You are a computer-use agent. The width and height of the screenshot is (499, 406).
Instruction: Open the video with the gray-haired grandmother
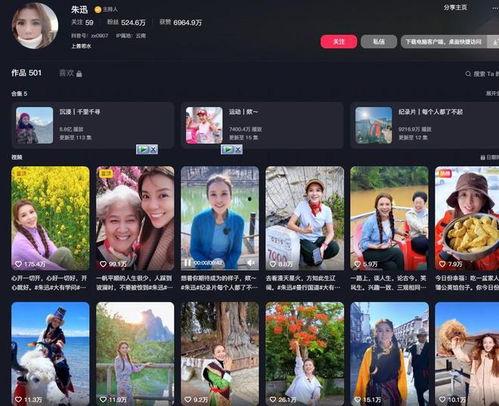coord(135,218)
